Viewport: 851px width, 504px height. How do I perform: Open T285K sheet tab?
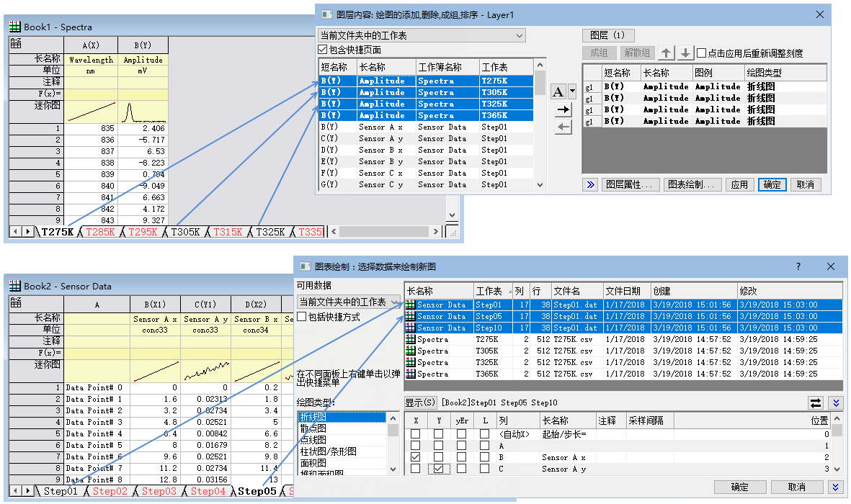click(100, 232)
